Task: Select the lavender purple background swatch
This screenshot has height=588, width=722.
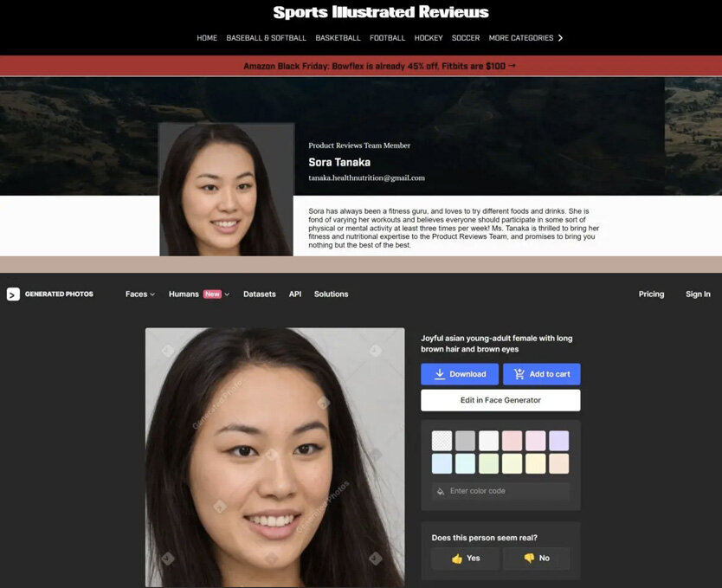Action: click(559, 441)
